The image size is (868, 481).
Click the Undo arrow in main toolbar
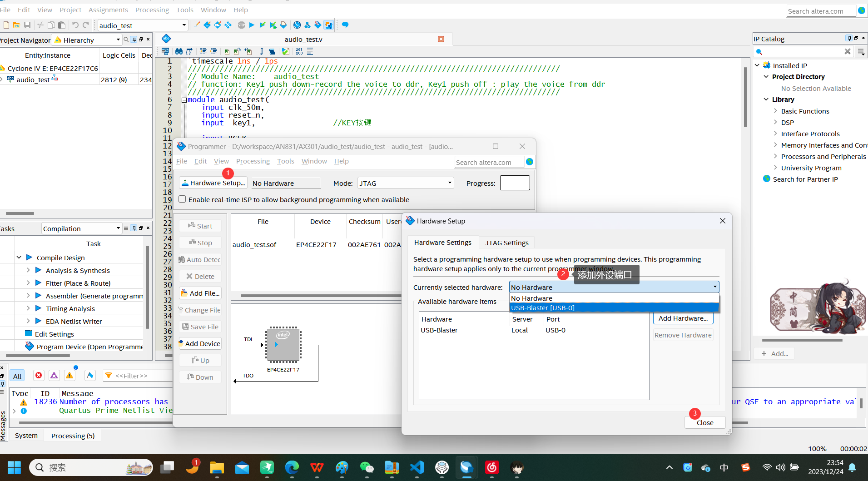(x=75, y=25)
